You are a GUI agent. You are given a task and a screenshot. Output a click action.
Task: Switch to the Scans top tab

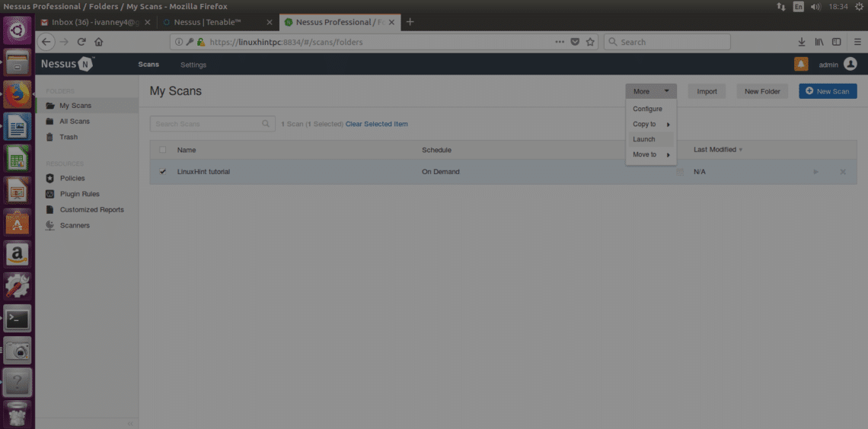tap(148, 65)
